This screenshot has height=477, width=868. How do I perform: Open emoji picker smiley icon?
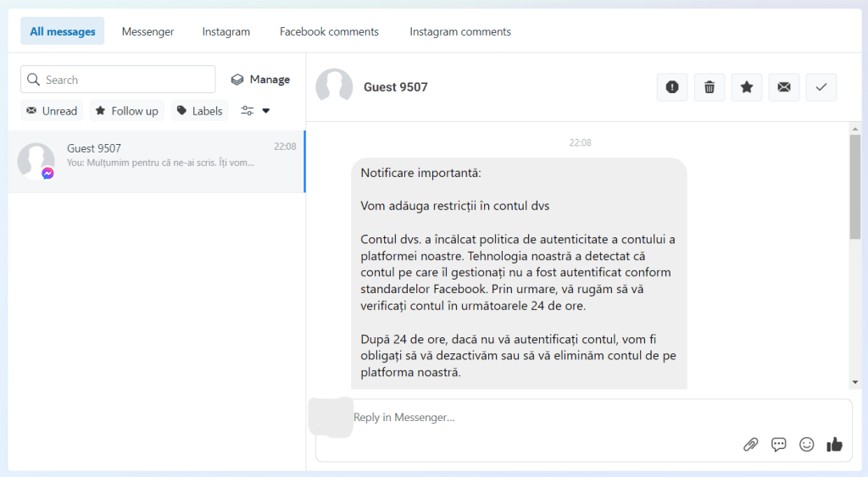(807, 444)
